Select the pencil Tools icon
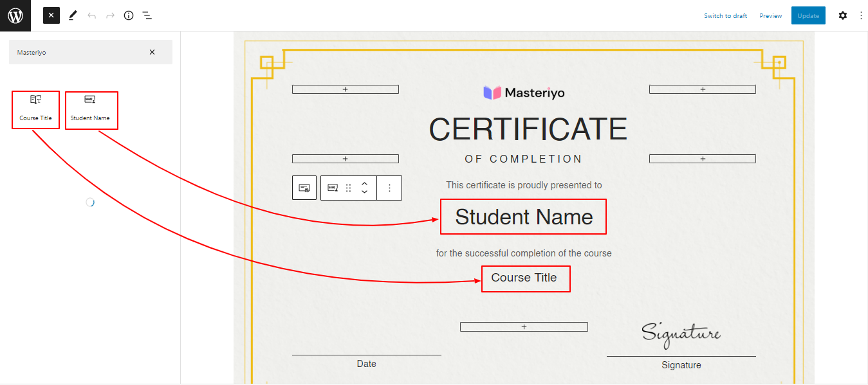Image resolution: width=868 pixels, height=385 pixels. (73, 15)
